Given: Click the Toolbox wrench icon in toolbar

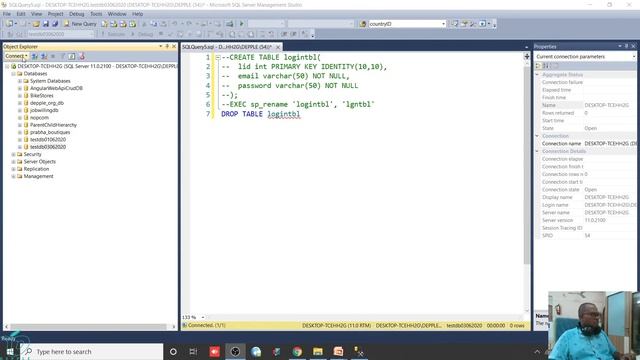Looking at the screenshot, I should pyautogui.click(x=473, y=24).
